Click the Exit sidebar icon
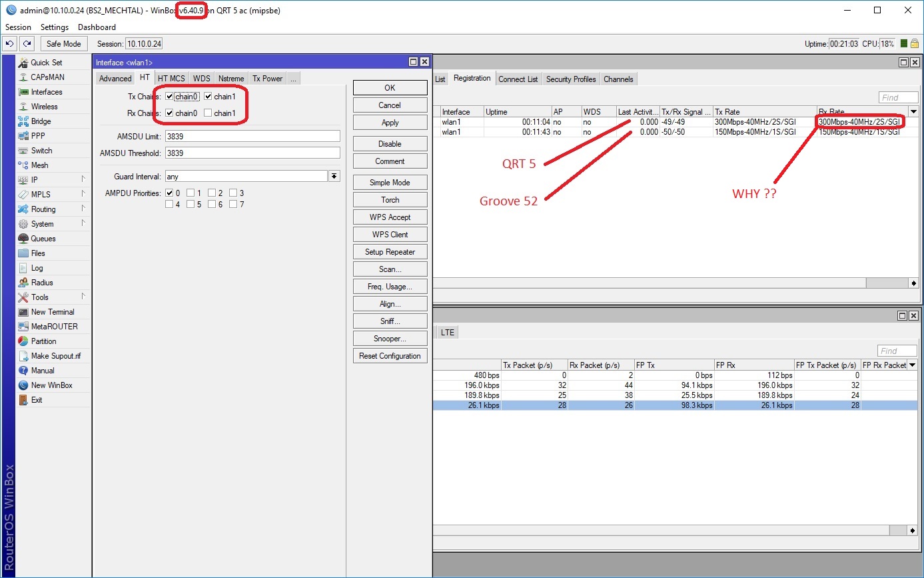This screenshot has width=924, height=578. [23, 400]
